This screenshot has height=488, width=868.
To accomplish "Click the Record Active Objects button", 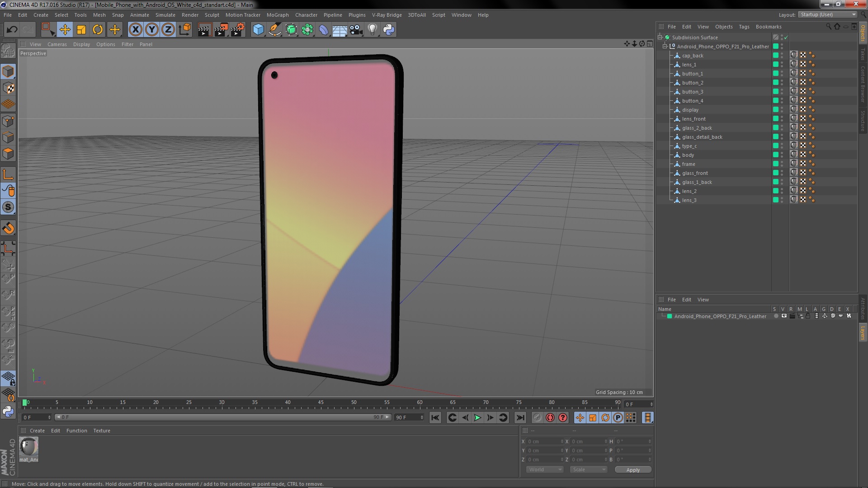I will tap(537, 418).
